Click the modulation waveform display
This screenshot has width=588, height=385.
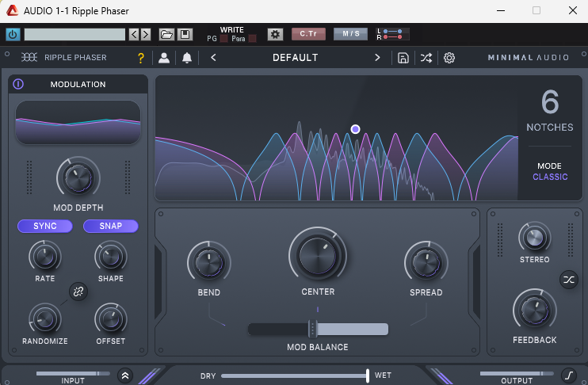click(78, 122)
